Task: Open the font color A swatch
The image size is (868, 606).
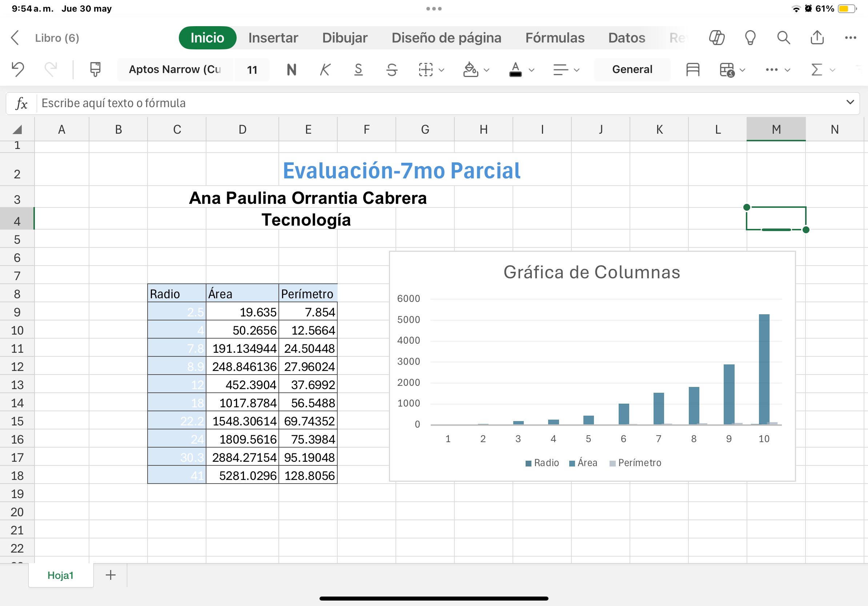Action: (x=515, y=69)
